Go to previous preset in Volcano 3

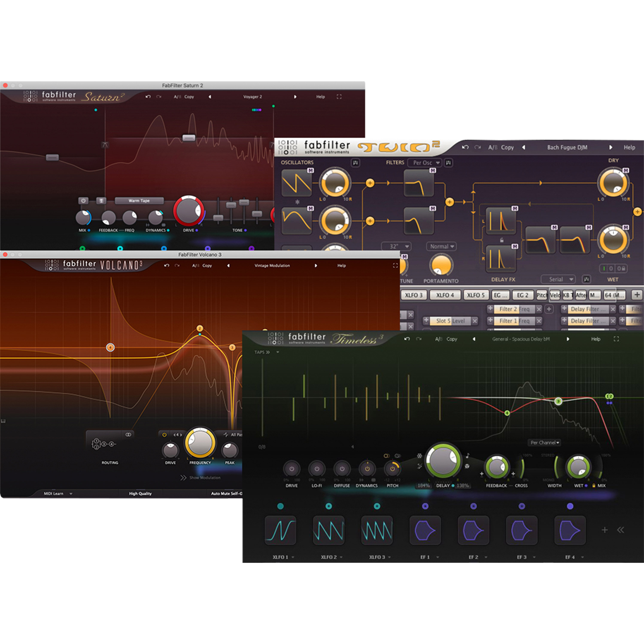228,266
